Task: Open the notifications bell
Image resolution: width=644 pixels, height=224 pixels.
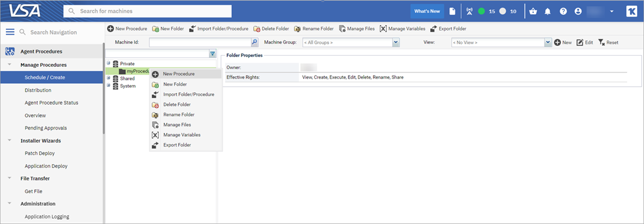Action: [547, 12]
